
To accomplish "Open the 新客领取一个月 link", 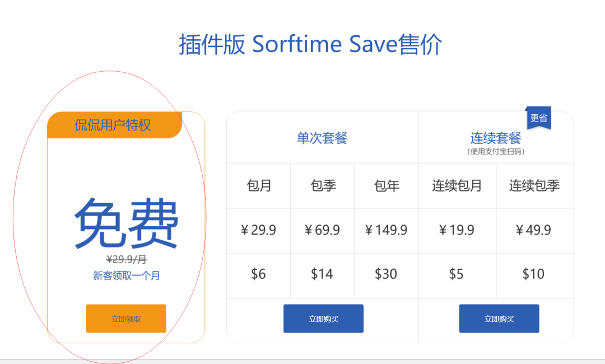I will [x=126, y=276].
